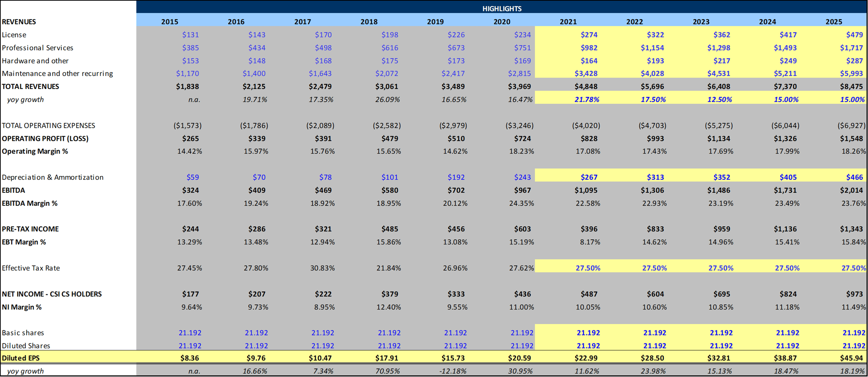Select operating expenses cell ($2,582)
Image resolution: width=868 pixels, height=377 pixels.
coord(387,126)
